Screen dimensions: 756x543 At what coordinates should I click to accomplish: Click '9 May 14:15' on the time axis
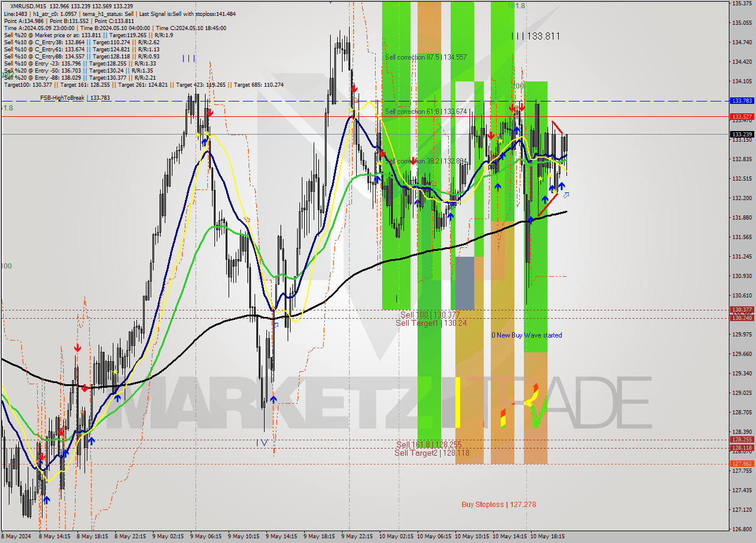282,537
